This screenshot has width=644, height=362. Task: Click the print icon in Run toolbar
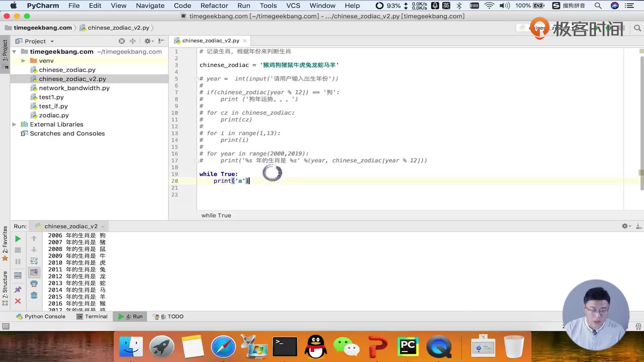pos(34,284)
